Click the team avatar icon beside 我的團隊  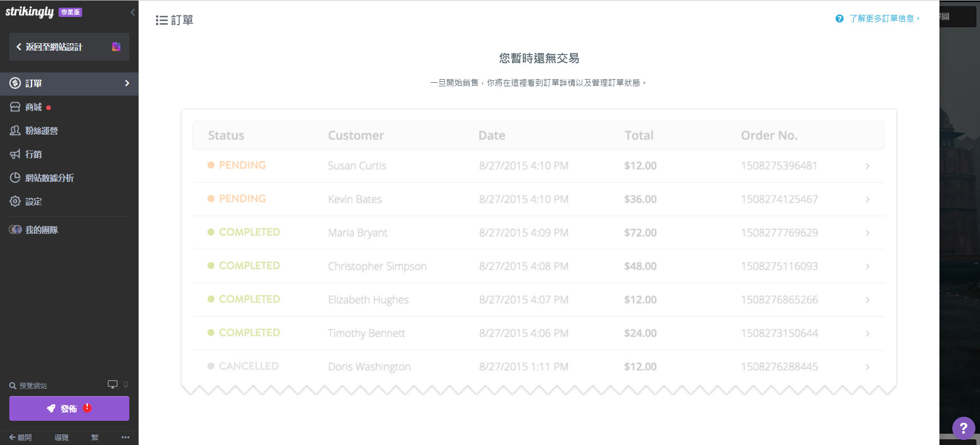[x=15, y=230]
